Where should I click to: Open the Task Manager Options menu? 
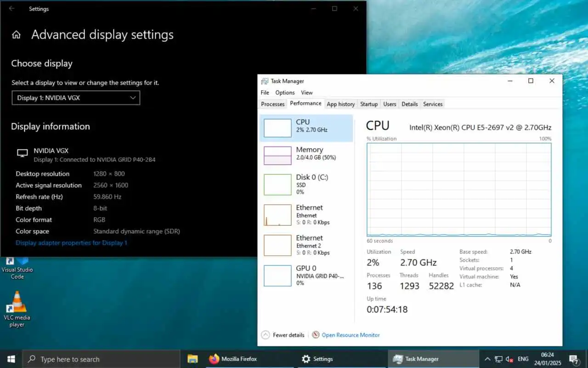285,92
